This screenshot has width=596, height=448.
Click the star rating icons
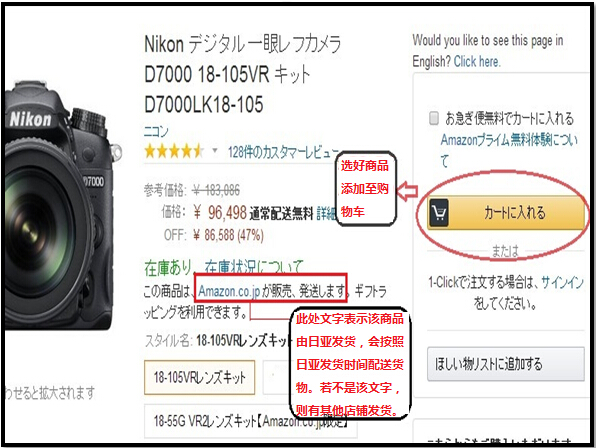pos(174,152)
